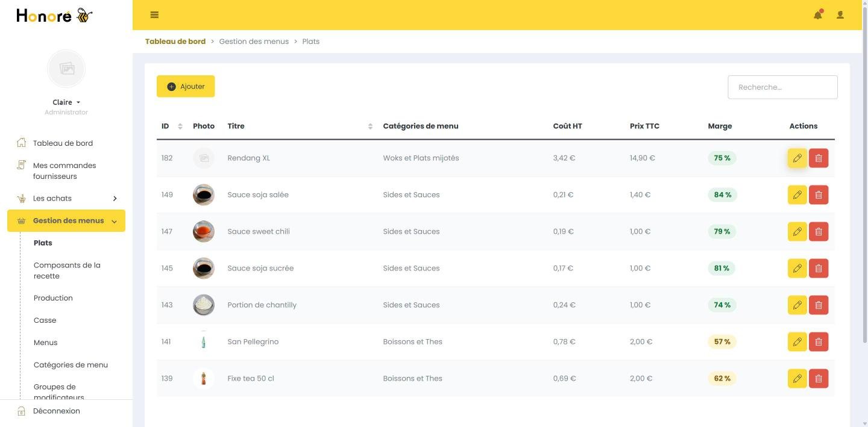Click the Ajouter button
Viewport: 868px width, 427px height.
click(x=186, y=86)
